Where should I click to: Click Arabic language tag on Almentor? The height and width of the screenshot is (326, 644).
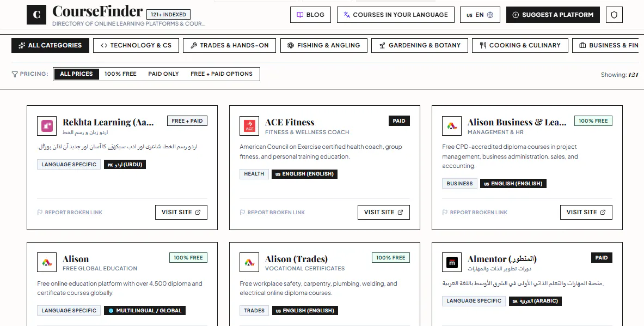point(535,301)
